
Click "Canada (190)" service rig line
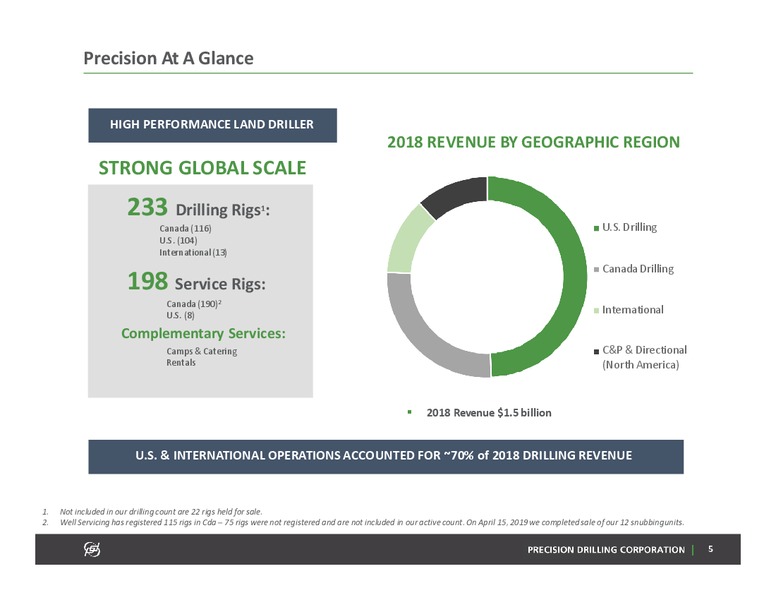[194, 303]
